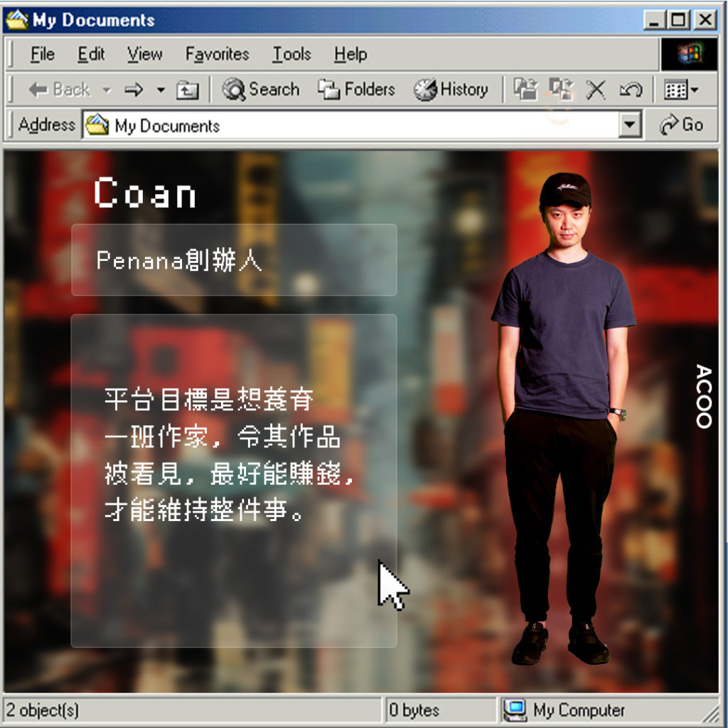Expand the Back history dropdown arrow
The height and width of the screenshot is (728, 728).
[x=107, y=90]
